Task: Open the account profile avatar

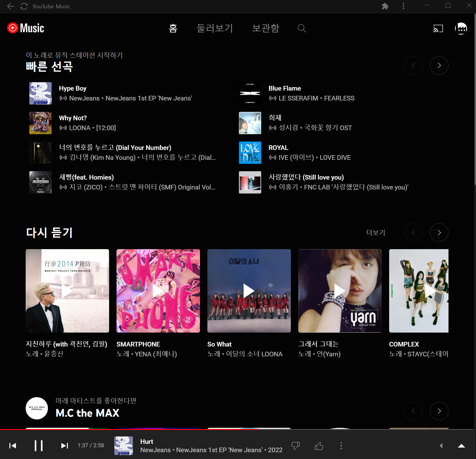Action: click(x=461, y=28)
